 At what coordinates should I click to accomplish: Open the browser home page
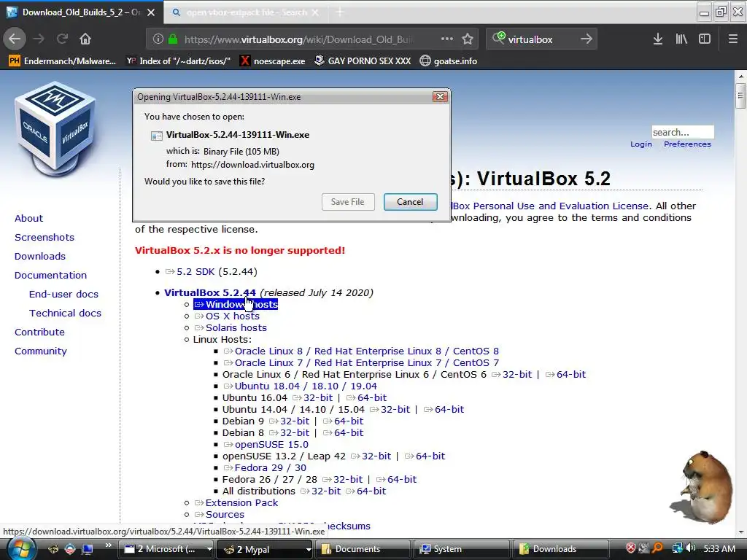[x=85, y=39]
